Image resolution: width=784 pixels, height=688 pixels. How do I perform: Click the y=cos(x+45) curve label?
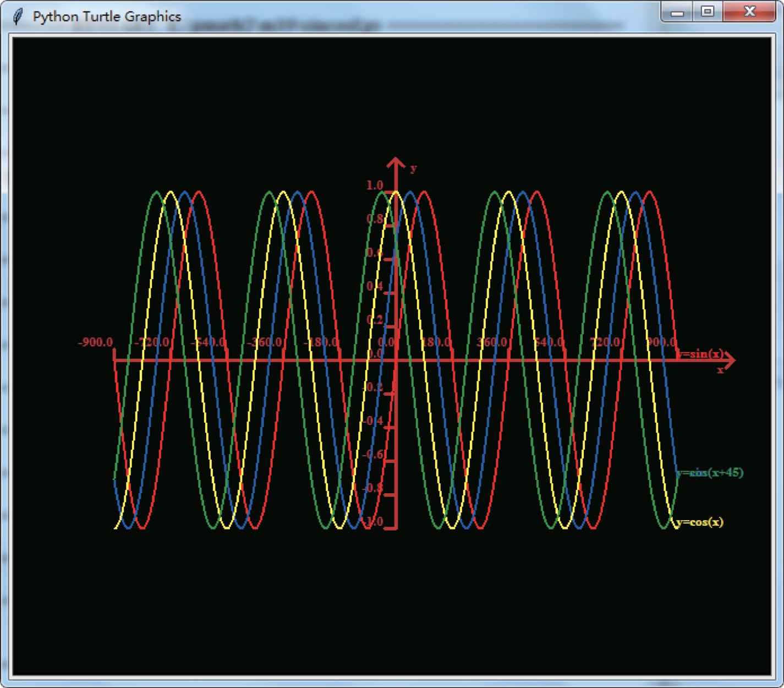pyautogui.click(x=710, y=472)
